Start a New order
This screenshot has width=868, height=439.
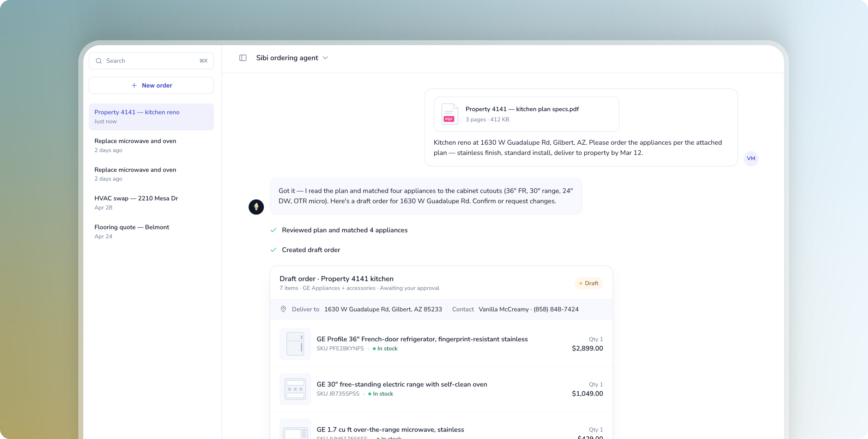click(151, 85)
